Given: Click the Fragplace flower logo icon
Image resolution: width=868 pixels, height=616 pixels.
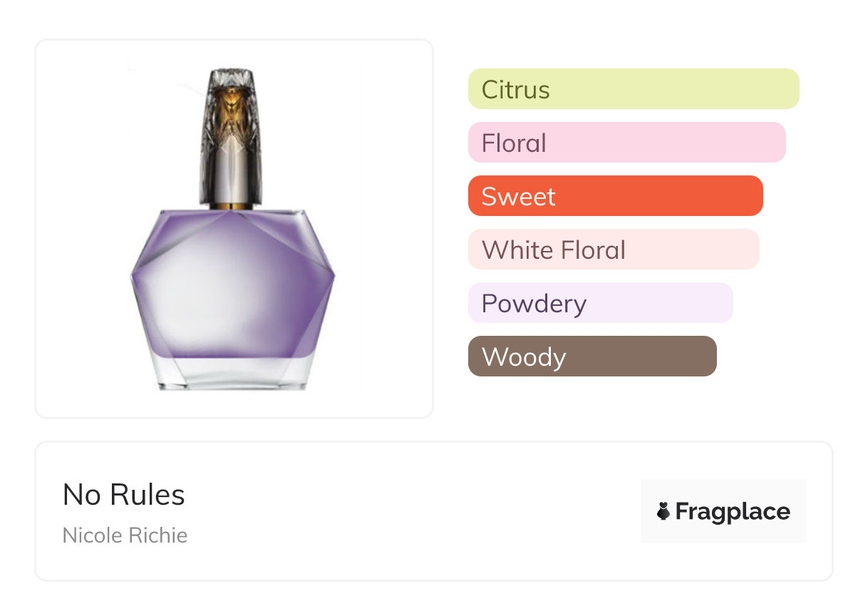Looking at the screenshot, I should point(663,511).
